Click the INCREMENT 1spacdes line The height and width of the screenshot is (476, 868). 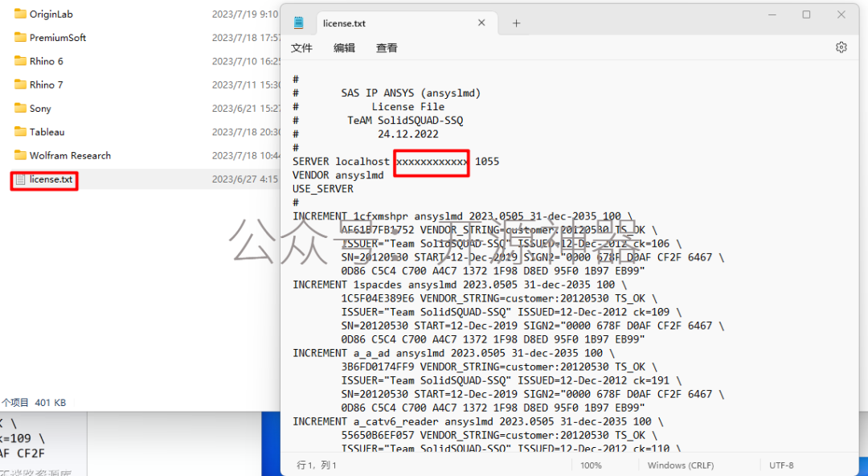pyautogui.click(x=460, y=285)
